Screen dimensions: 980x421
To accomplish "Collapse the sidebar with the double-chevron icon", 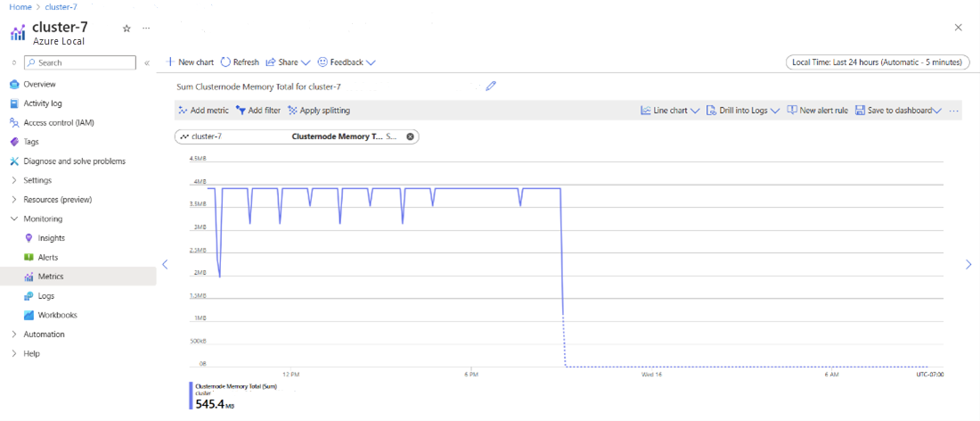I will (147, 62).
